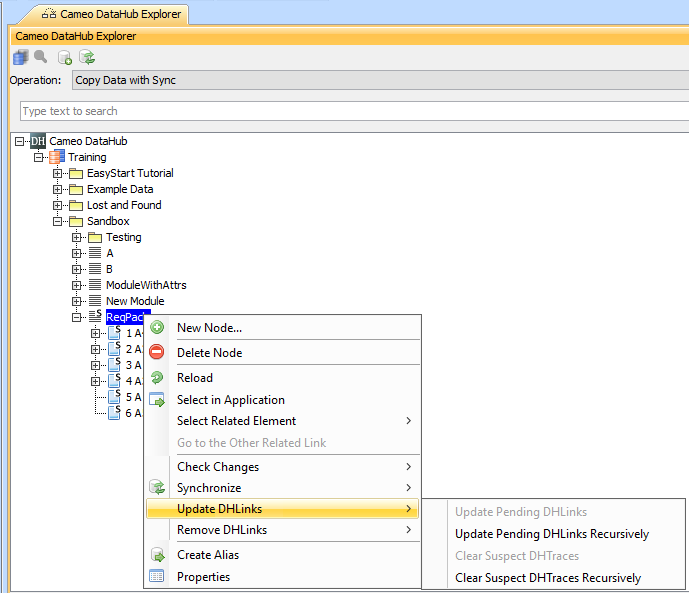This screenshot has width=689, height=593.
Task: Click Reload in the context menu
Action: tap(195, 378)
